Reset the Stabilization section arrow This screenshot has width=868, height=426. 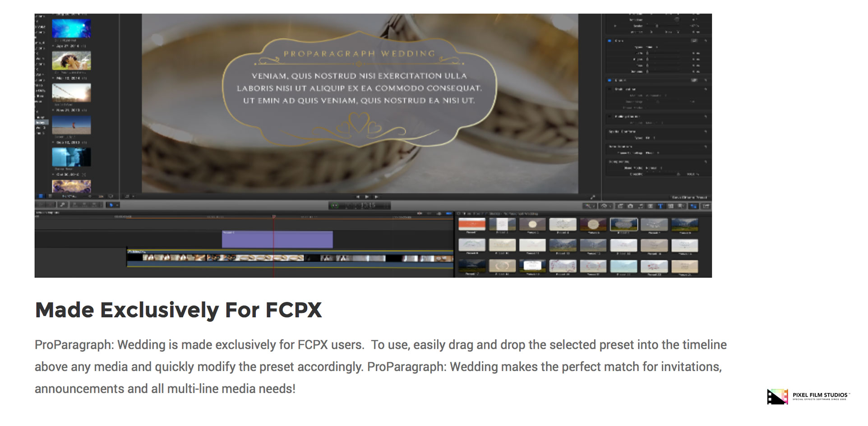click(706, 89)
